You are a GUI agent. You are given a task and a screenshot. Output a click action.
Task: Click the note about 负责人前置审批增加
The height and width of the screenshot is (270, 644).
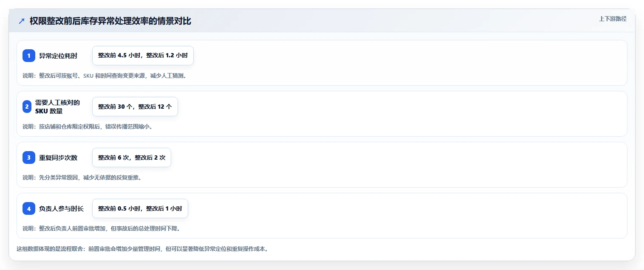pyautogui.click(x=101, y=228)
